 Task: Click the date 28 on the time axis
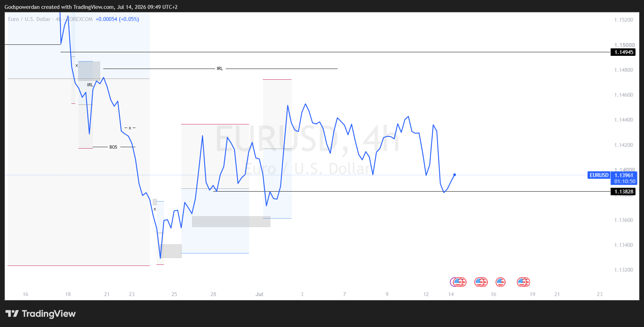(213, 294)
